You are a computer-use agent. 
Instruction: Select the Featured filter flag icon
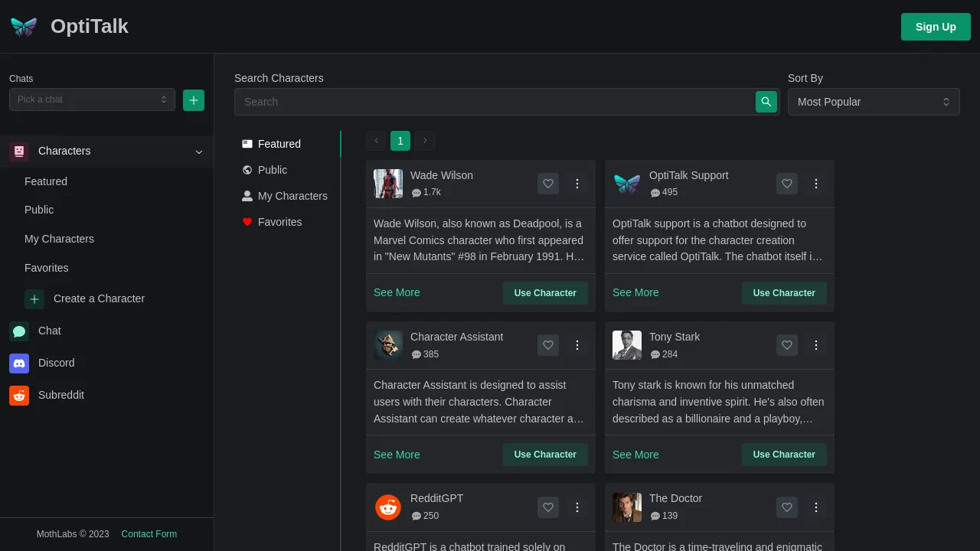click(x=247, y=143)
